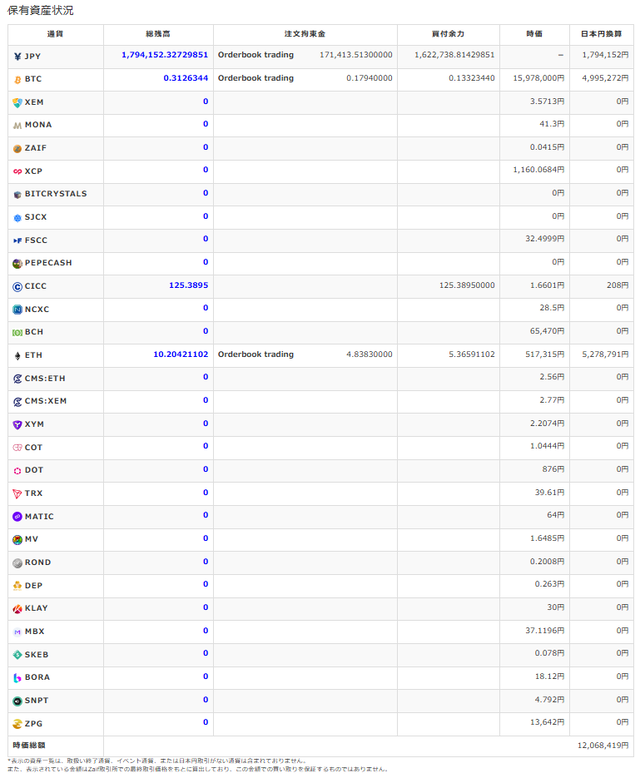Click the ZPG zero balance link
This screenshot has height=778, width=640.
tap(205, 722)
